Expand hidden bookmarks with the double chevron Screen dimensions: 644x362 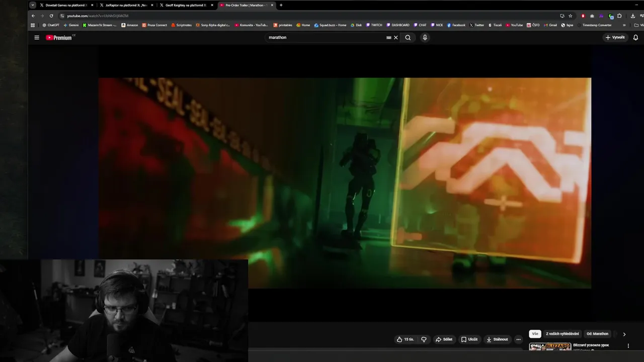point(624,25)
